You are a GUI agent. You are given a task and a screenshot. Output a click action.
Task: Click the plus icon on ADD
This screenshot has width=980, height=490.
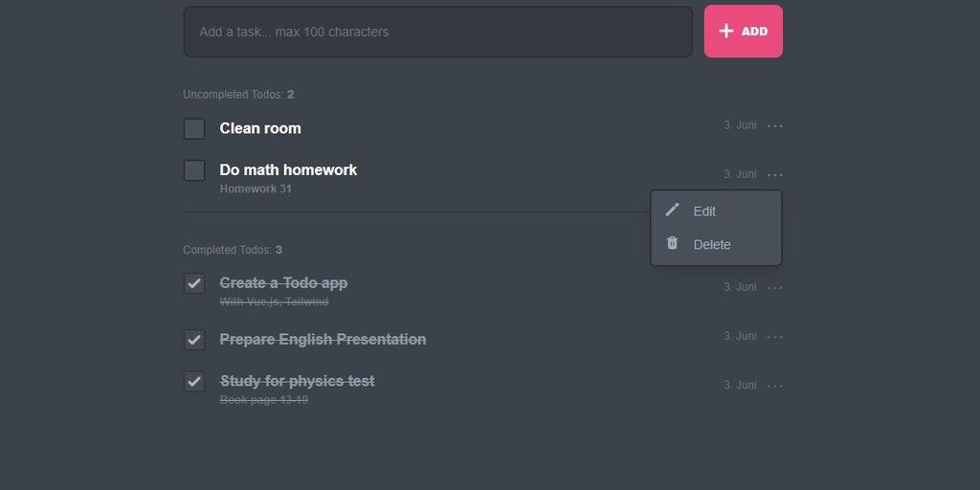(726, 32)
